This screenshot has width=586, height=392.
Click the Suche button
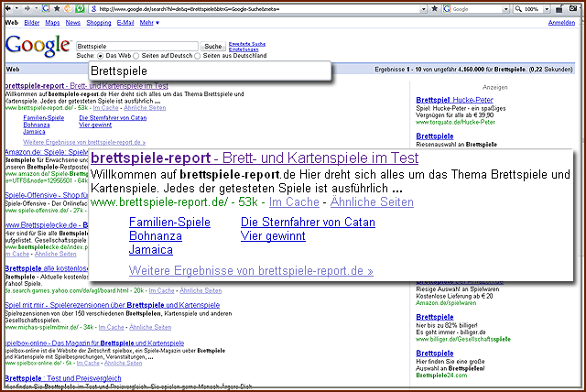click(x=213, y=47)
